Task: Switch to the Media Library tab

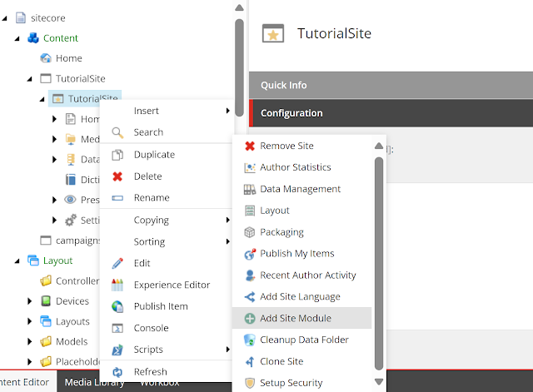Action: point(94,382)
